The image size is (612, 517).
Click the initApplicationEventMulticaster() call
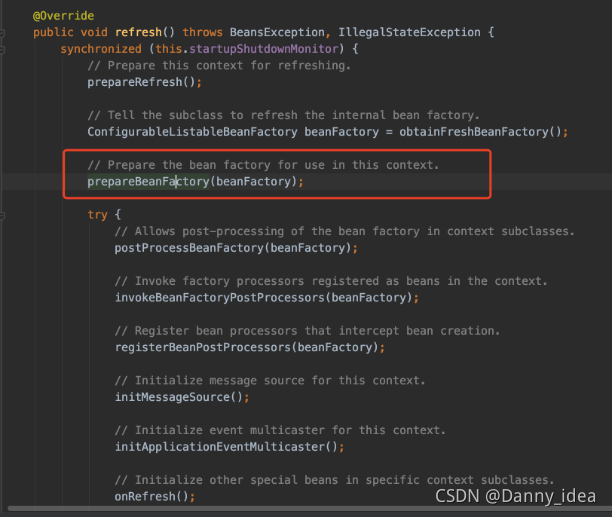pos(229,447)
